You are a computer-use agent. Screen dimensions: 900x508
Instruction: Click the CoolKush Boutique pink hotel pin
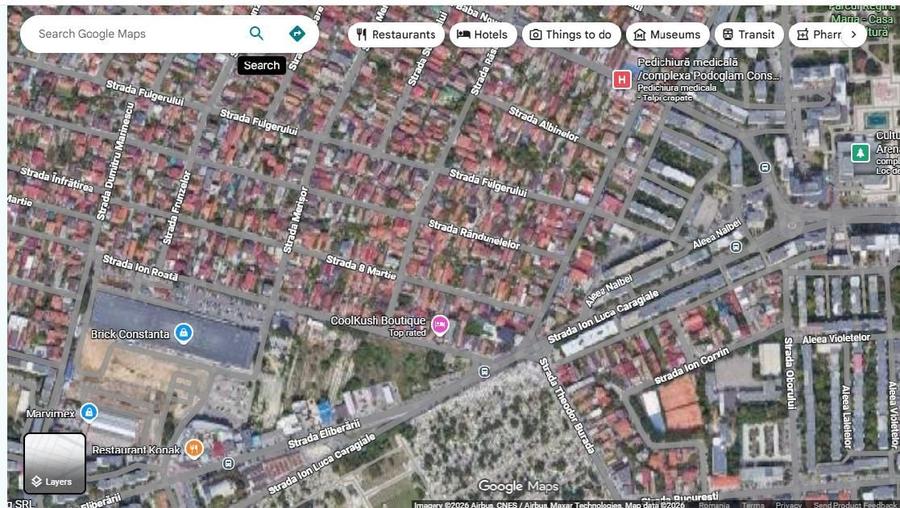tap(440, 325)
